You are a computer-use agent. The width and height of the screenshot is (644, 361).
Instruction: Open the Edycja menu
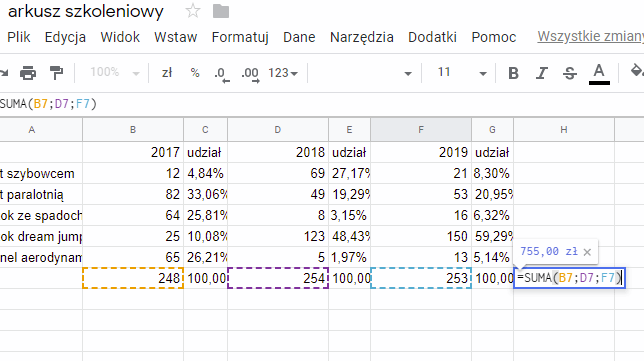pyautogui.click(x=65, y=37)
